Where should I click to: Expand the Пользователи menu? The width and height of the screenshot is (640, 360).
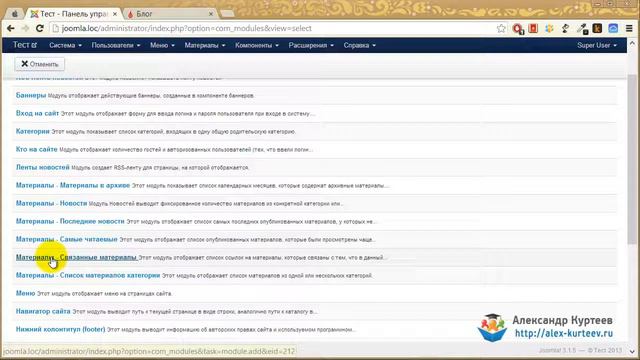tap(116, 45)
